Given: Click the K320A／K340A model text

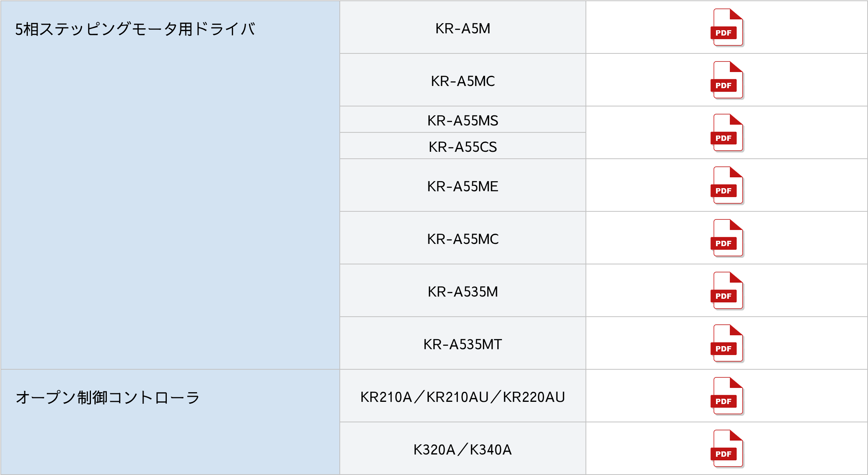Looking at the screenshot, I should (x=462, y=450).
